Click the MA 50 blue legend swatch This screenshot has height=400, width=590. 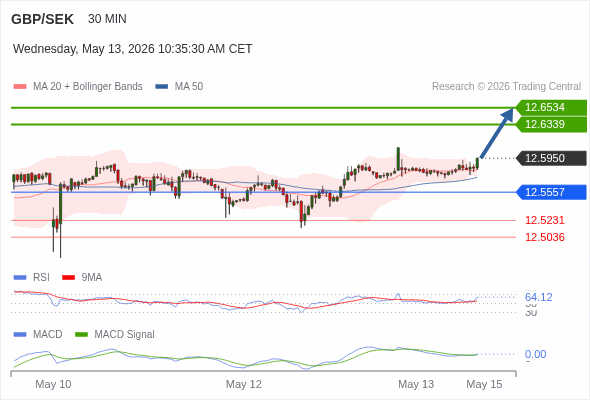point(162,87)
